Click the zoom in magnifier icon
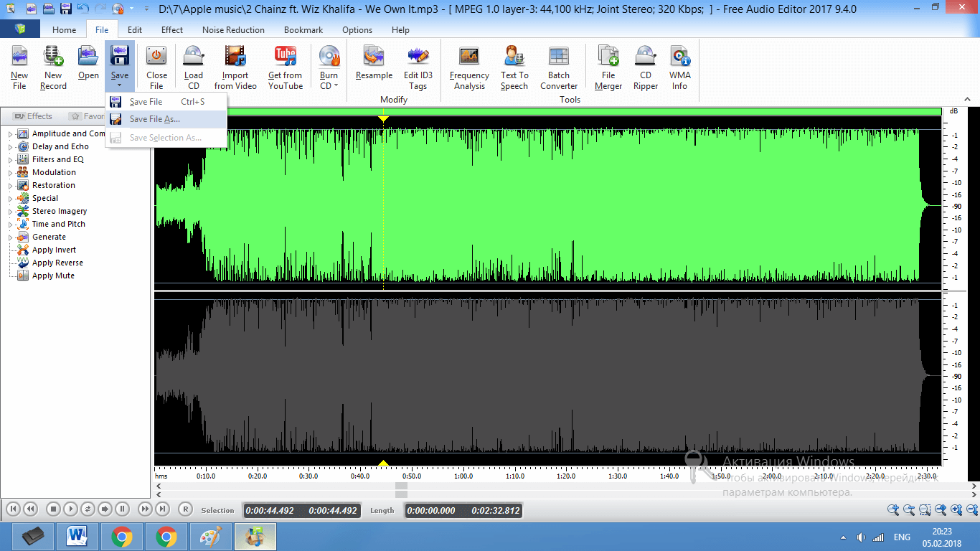This screenshot has width=980, height=551. [x=893, y=509]
